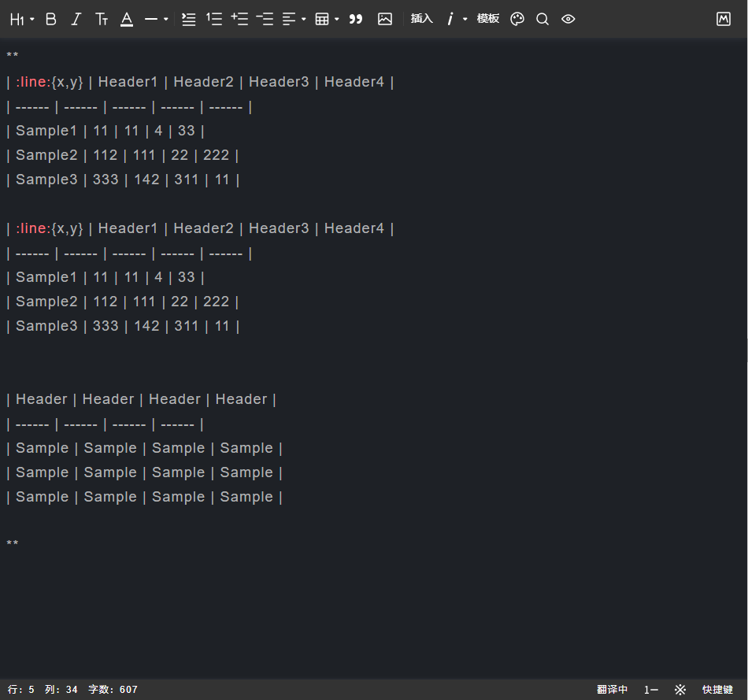Open the 插入 menu

(x=422, y=19)
